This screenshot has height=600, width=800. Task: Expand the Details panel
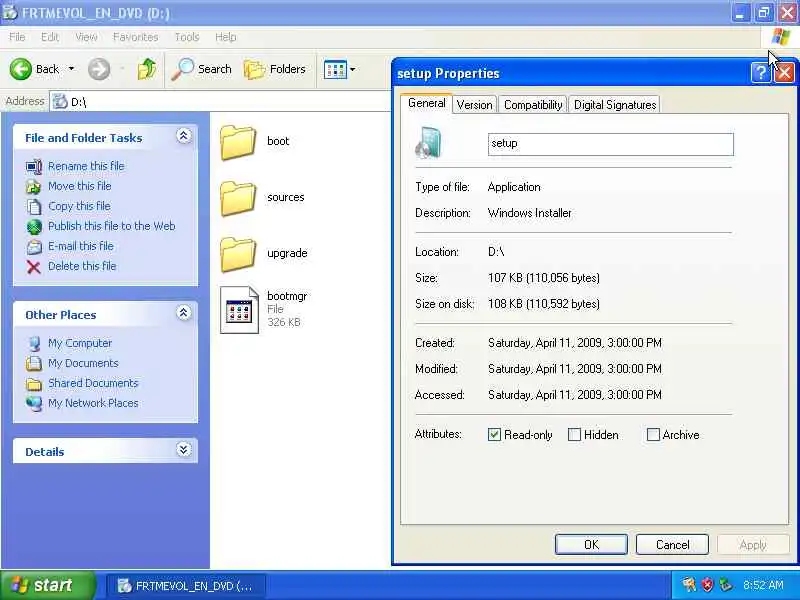click(x=184, y=449)
